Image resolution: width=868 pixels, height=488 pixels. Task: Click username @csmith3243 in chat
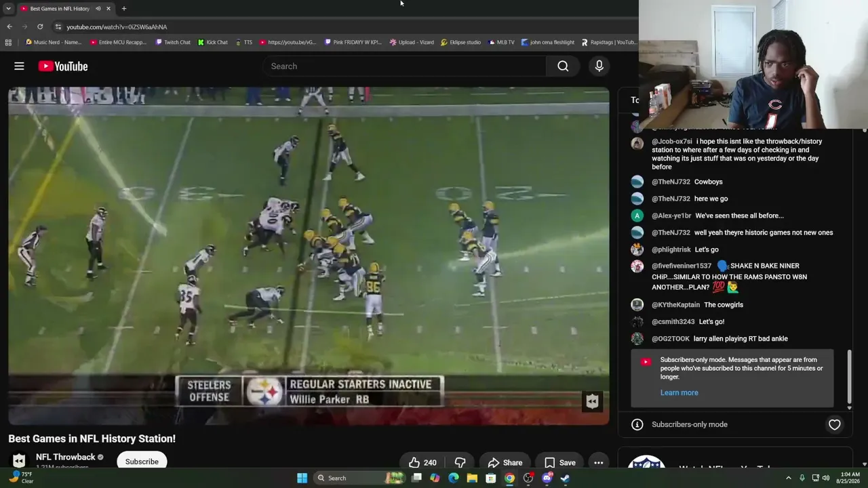[673, 321]
